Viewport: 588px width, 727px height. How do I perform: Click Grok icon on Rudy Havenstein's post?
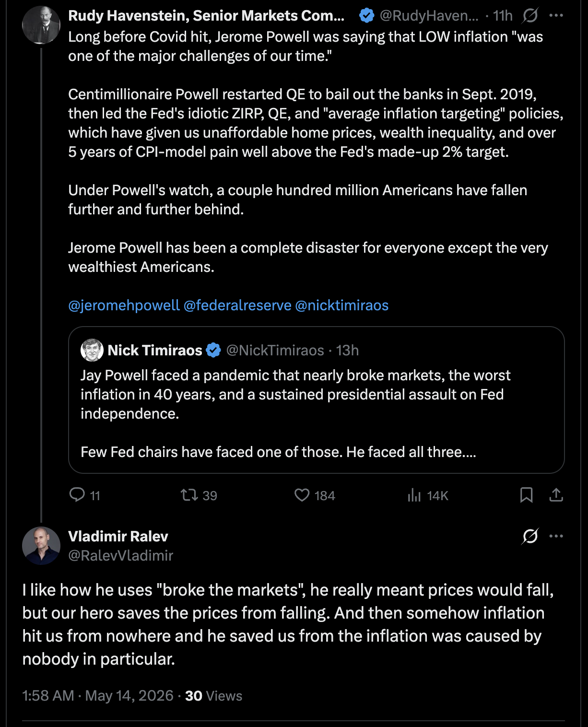click(x=530, y=15)
